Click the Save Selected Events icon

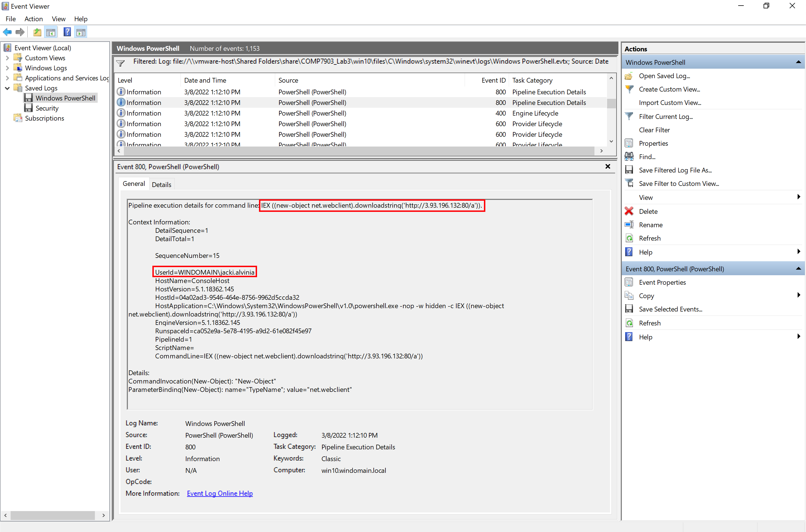point(629,309)
